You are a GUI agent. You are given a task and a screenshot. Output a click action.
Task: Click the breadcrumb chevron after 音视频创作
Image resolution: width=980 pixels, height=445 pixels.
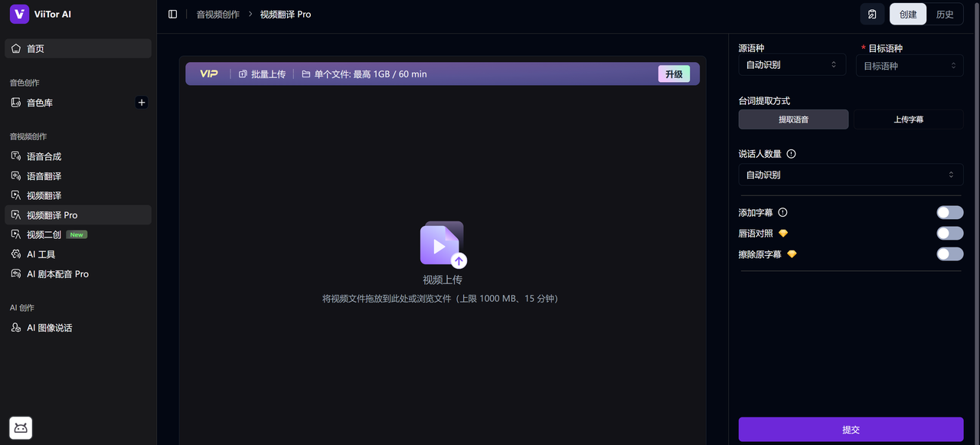(x=250, y=15)
